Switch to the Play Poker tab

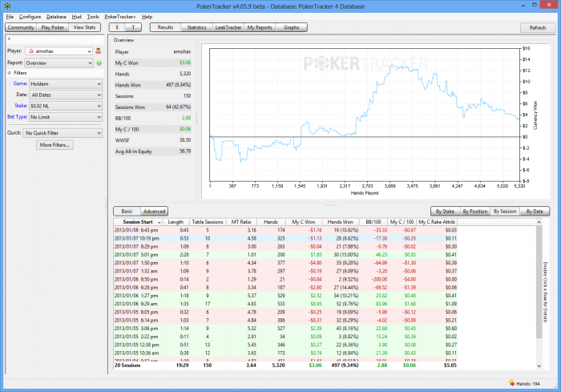coord(53,27)
